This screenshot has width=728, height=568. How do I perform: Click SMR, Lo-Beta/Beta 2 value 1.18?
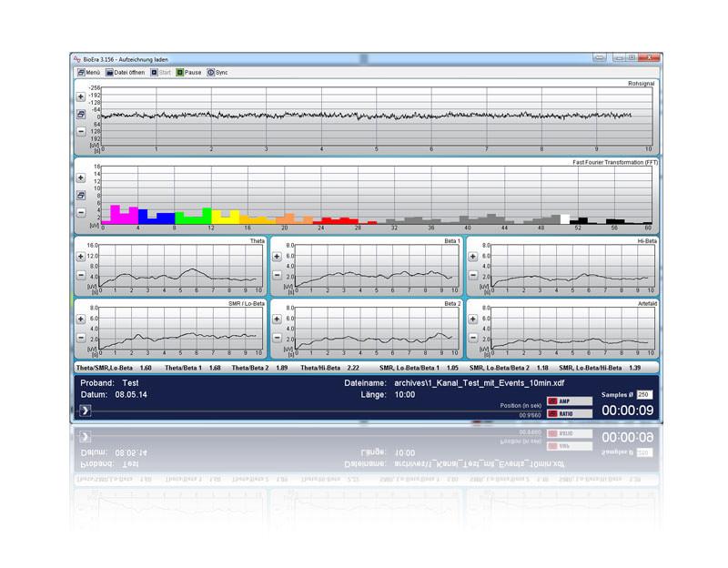point(542,368)
